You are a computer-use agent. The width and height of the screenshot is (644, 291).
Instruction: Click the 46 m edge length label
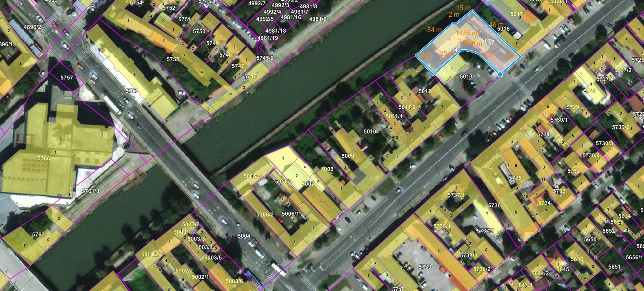496,25
